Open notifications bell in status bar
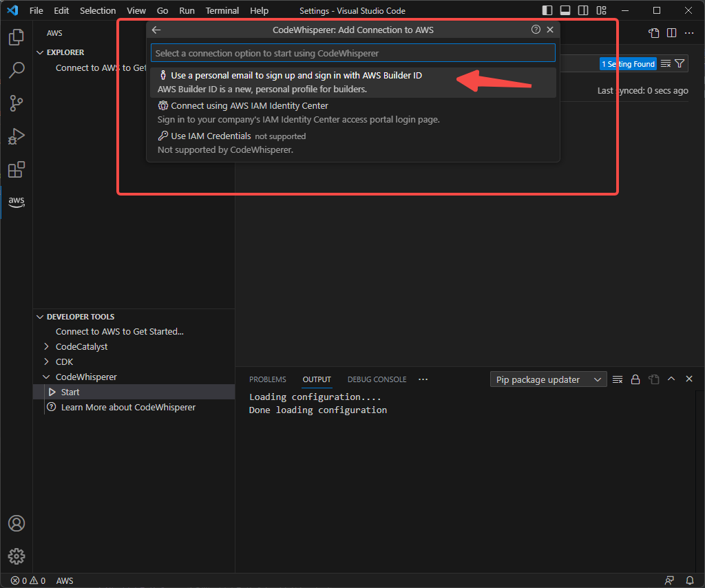Image resolution: width=705 pixels, height=588 pixels. tap(690, 581)
